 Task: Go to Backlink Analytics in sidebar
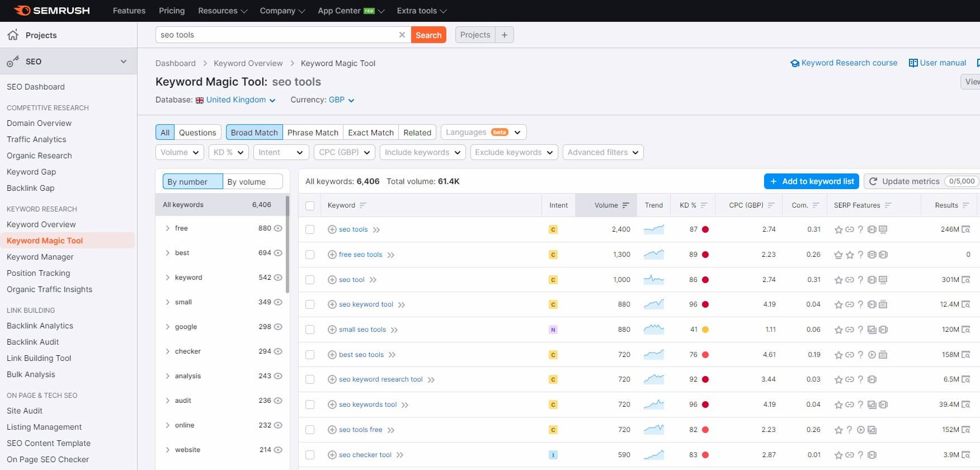click(x=40, y=326)
